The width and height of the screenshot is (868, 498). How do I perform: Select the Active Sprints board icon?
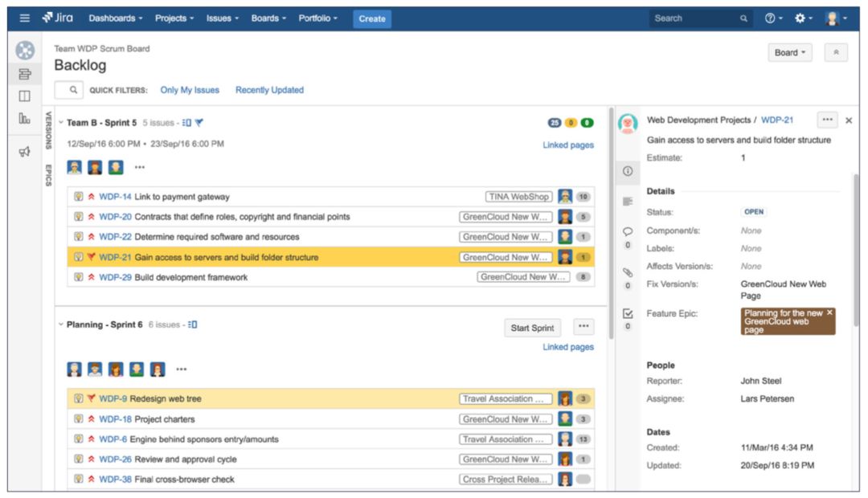[x=27, y=96]
